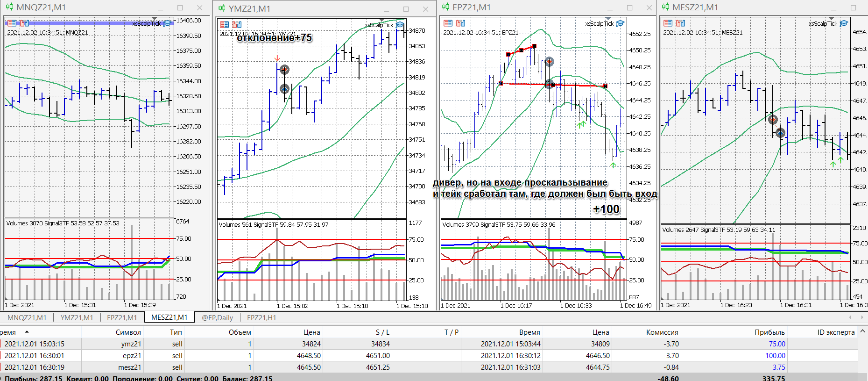Click trade exit marker on YMZ21 chart
This screenshot has height=381, width=868.
tap(284, 88)
